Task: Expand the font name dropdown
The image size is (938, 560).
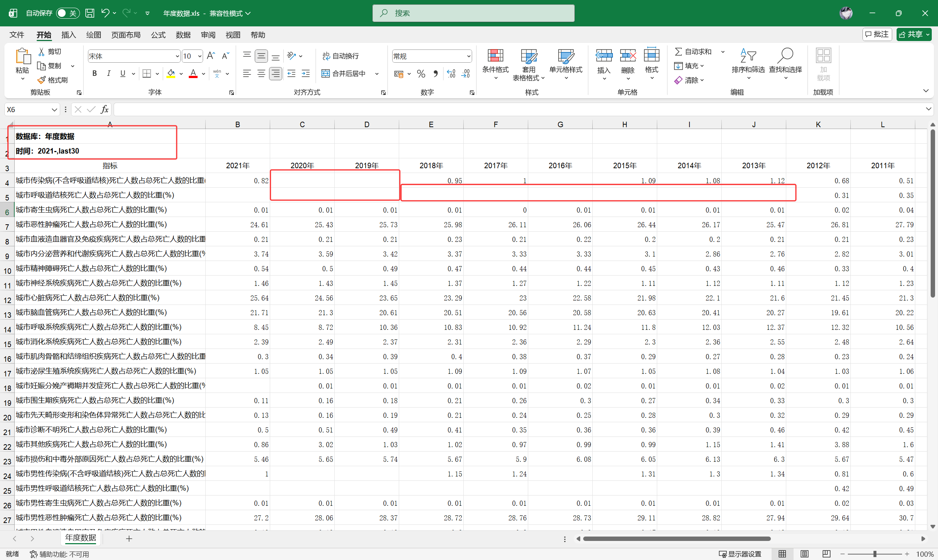Action: click(177, 56)
